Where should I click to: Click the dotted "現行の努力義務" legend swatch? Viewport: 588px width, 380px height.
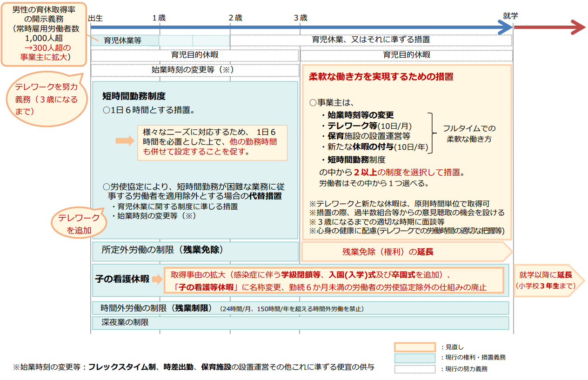pyautogui.click(x=414, y=369)
